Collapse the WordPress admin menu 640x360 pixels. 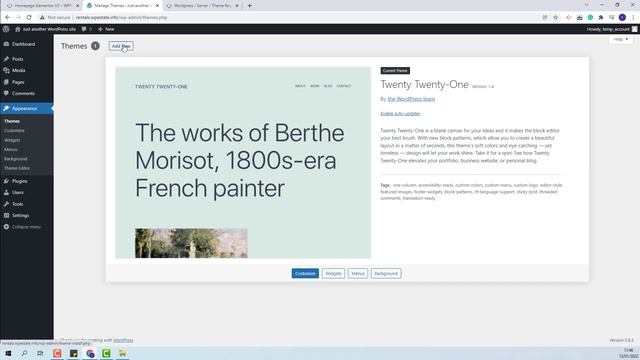click(x=22, y=227)
